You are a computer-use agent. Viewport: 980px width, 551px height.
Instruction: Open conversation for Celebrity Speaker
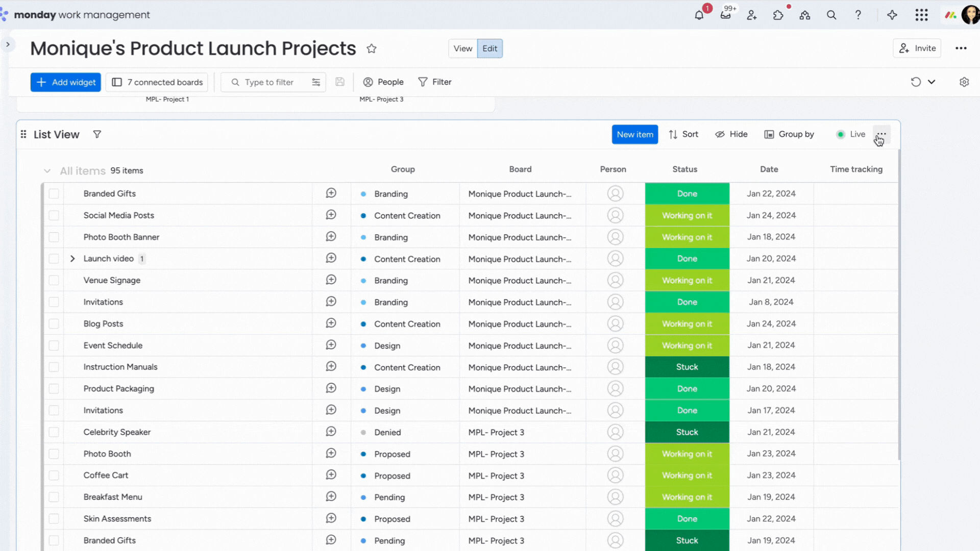(331, 432)
